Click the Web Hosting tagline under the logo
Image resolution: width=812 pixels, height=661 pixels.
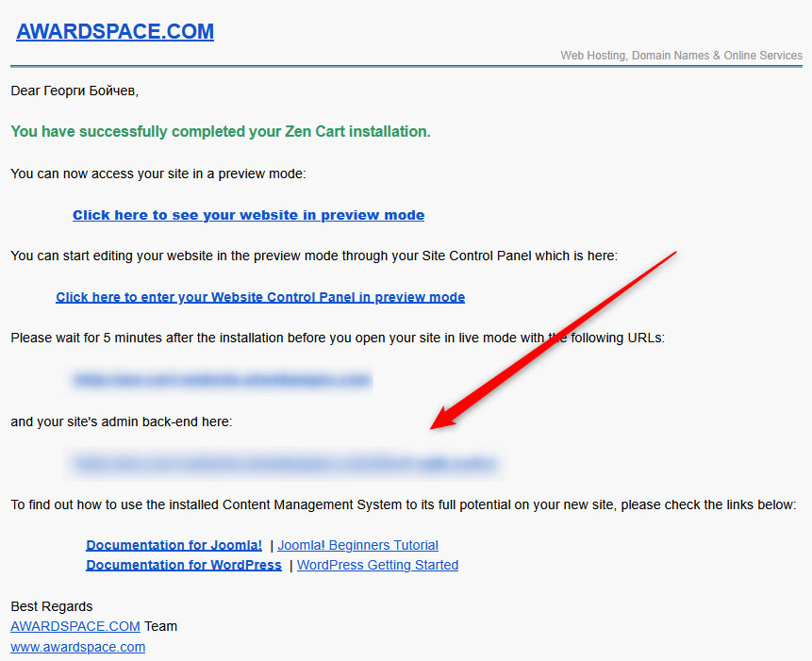click(681, 55)
